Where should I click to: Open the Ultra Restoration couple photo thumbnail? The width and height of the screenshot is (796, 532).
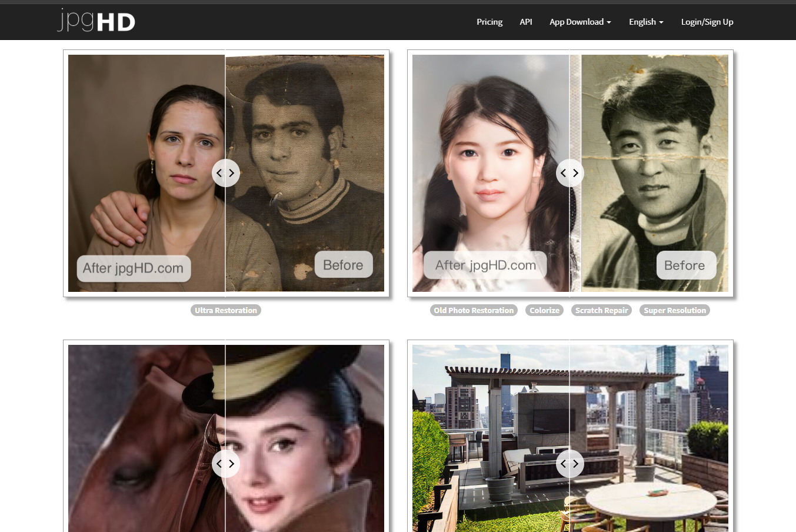point(226,173)
